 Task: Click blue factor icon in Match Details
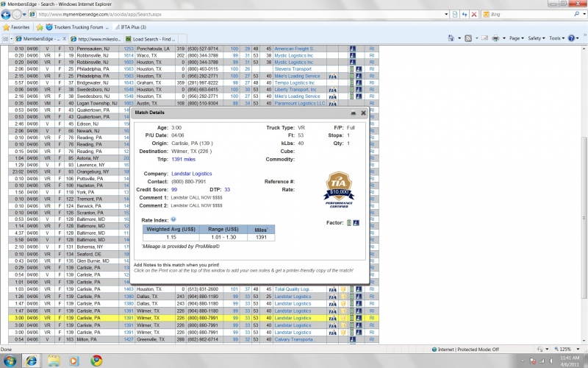(x=356, y=223)
